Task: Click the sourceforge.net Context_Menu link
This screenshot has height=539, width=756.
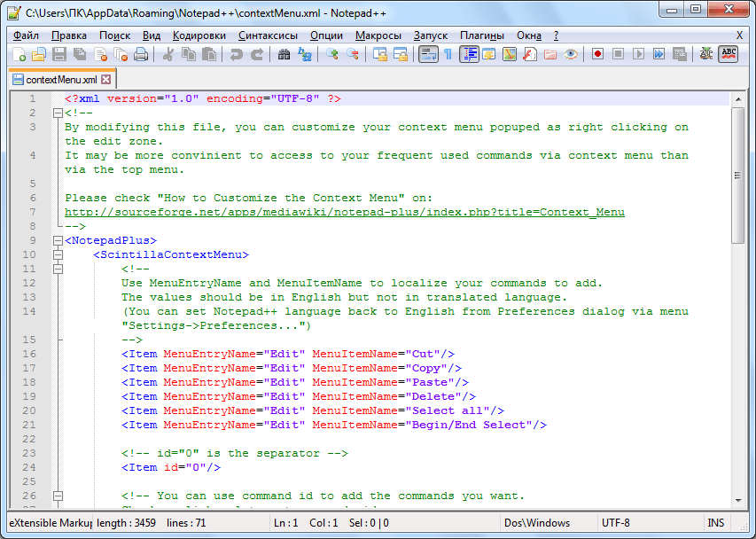Action: coord(344,213)
